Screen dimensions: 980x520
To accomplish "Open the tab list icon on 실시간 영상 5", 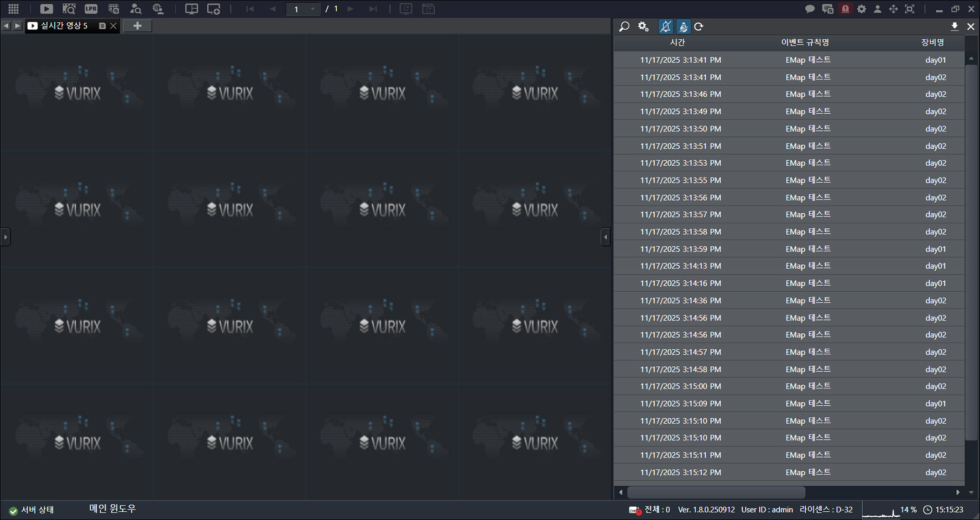I will coord(102,25).
